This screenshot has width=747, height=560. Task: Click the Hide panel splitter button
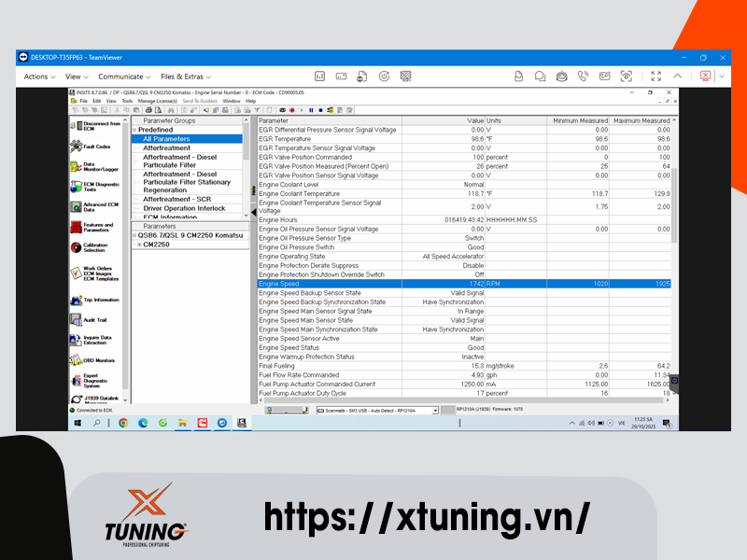tap(254, 190)
